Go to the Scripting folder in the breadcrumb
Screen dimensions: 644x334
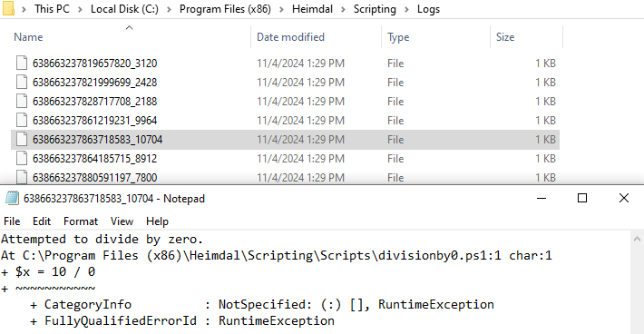[x=375, y=9]
